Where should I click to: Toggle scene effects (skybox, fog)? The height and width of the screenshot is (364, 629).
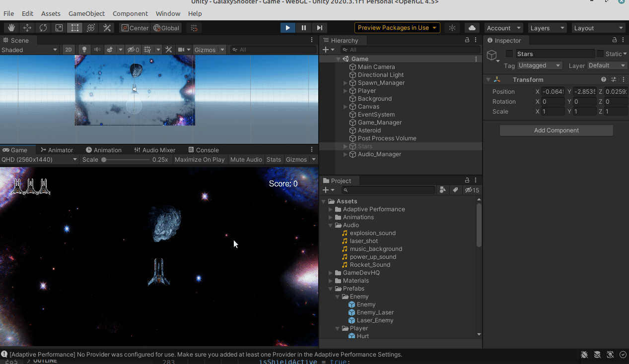coord(110,50)
